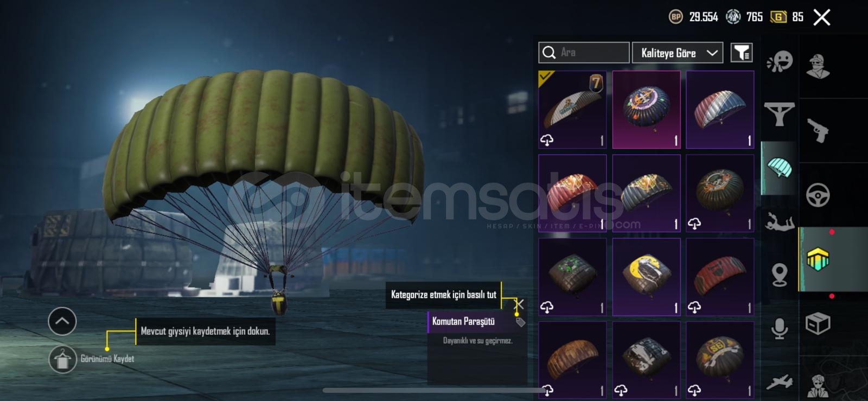Open the filter options icon
The image size is (868, 401).
(x=741, y=53)
